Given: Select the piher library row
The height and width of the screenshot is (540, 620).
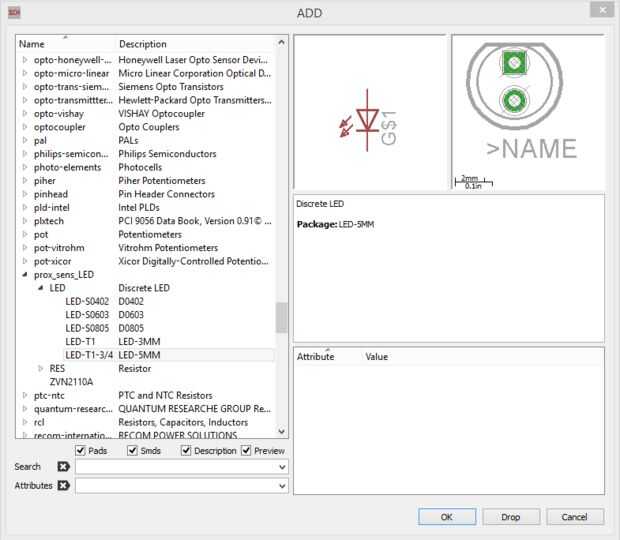Looking at the screenshot, I should click(146, 181).
